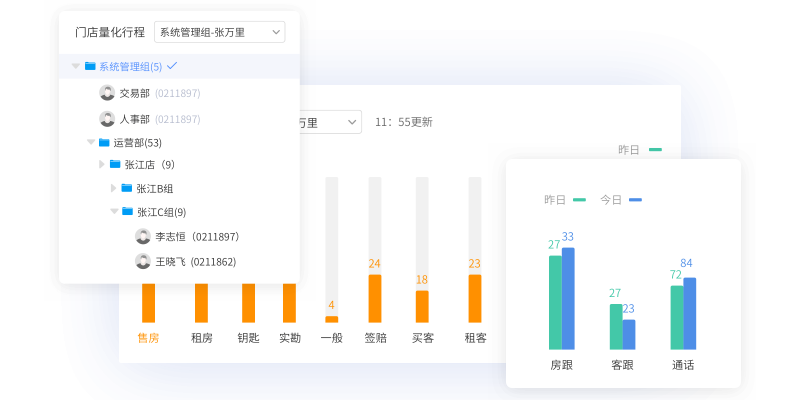This screenshot has width=800, height=400.
Task: Click the orange 签赔 bar with value 24
Action: tap(375, 298)
